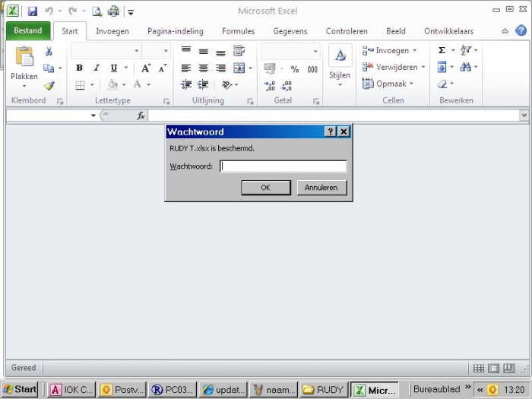Click the Font Color A icon

click(138, 84)
